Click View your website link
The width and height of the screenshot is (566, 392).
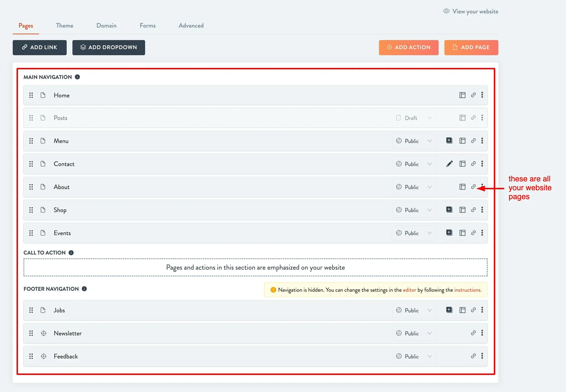(x=471, y=11)
